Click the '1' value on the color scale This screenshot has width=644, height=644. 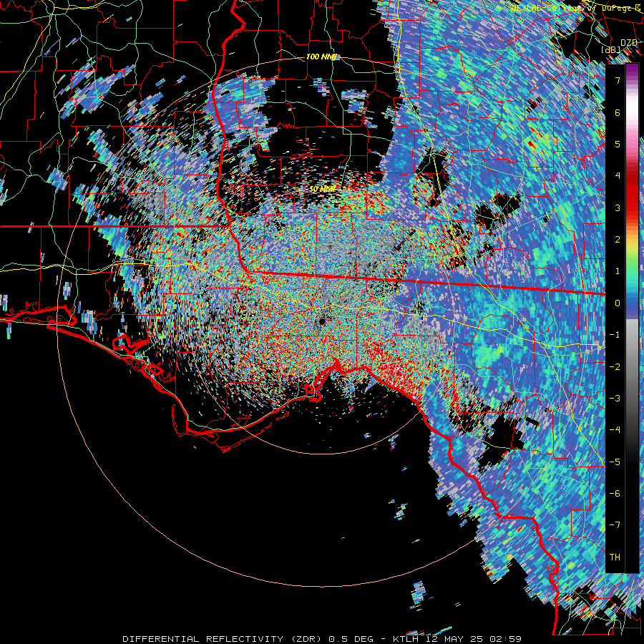click(x=618, y=270)
